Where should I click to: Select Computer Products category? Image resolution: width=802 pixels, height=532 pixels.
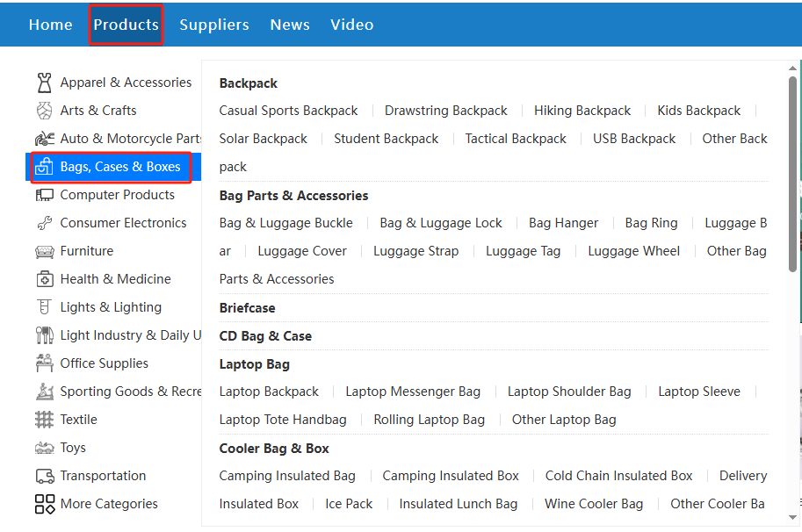click(x=117, y=195)
